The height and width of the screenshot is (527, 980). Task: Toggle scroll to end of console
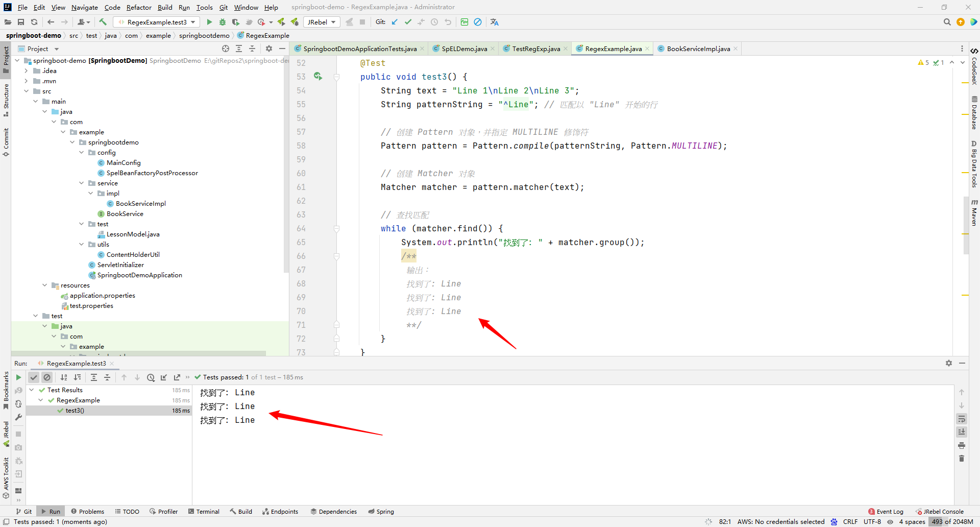coord(962,432)
